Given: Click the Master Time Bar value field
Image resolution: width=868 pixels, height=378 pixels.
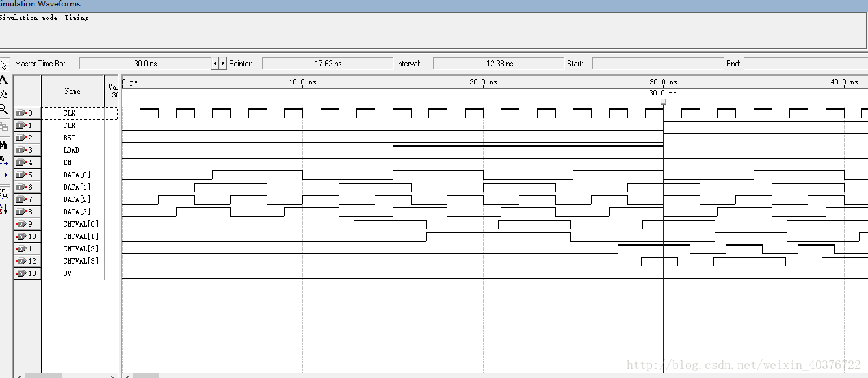Looking at the screenshot, I should coord(145,64).
